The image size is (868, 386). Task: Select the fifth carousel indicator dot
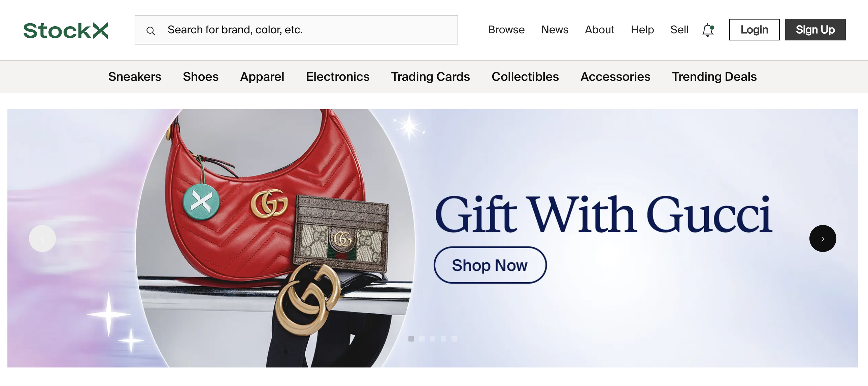tap(454, 339)
